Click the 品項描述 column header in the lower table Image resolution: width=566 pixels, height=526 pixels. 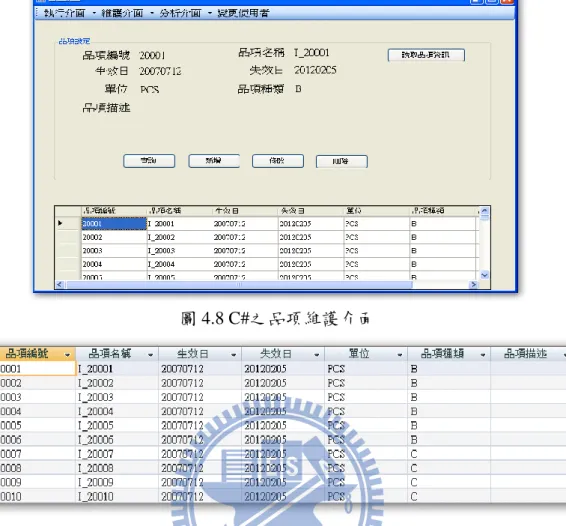coord(528,354)
